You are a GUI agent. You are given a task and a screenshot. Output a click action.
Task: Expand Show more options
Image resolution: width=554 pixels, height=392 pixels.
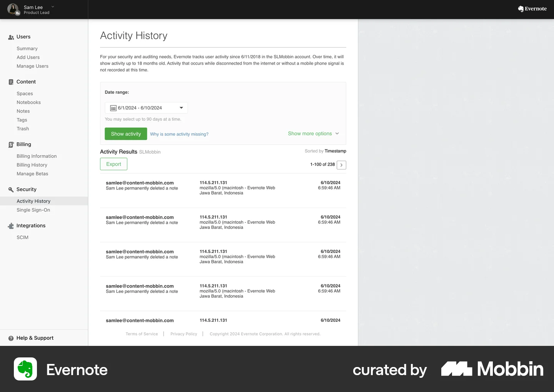314,134
